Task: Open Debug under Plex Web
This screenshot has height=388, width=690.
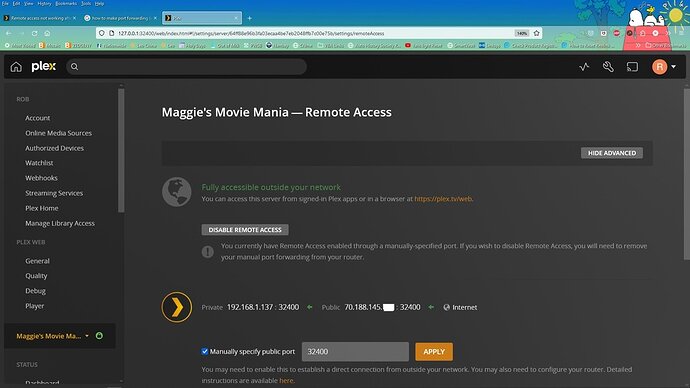Action: coord(35,291)
